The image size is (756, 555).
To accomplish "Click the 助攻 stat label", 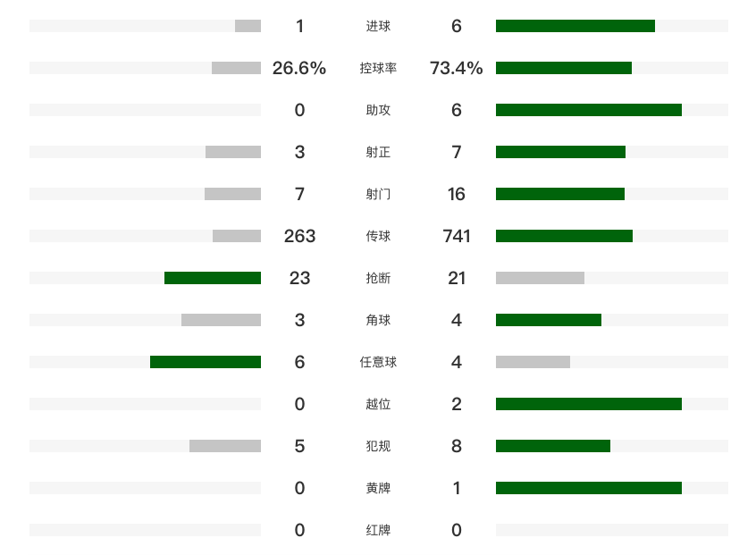I will pos(378,110).
